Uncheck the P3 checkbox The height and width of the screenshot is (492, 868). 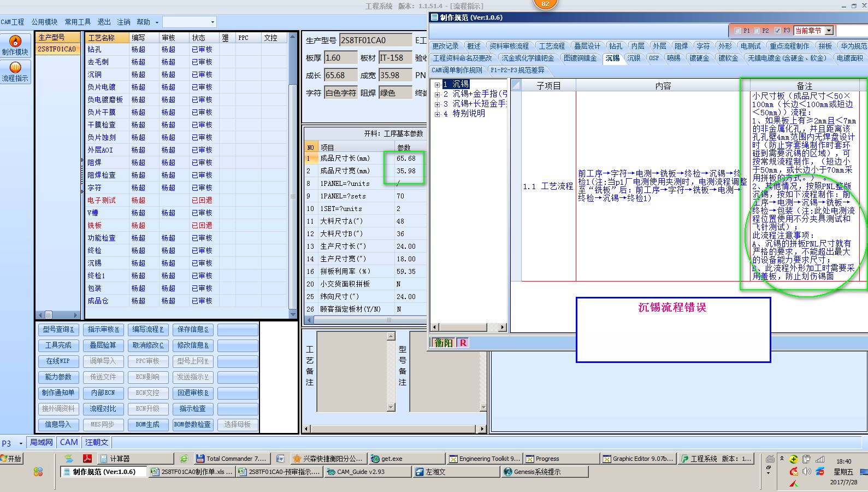(777, 31)
